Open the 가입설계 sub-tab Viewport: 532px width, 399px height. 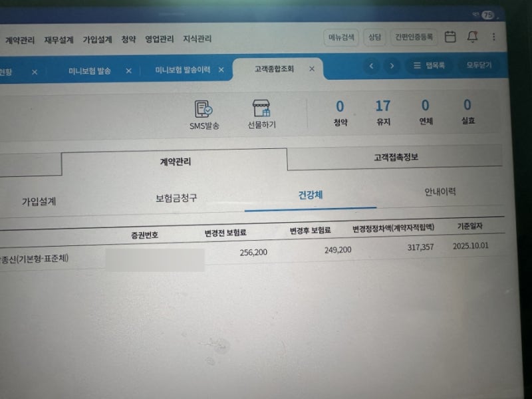(x=39, y=201)
